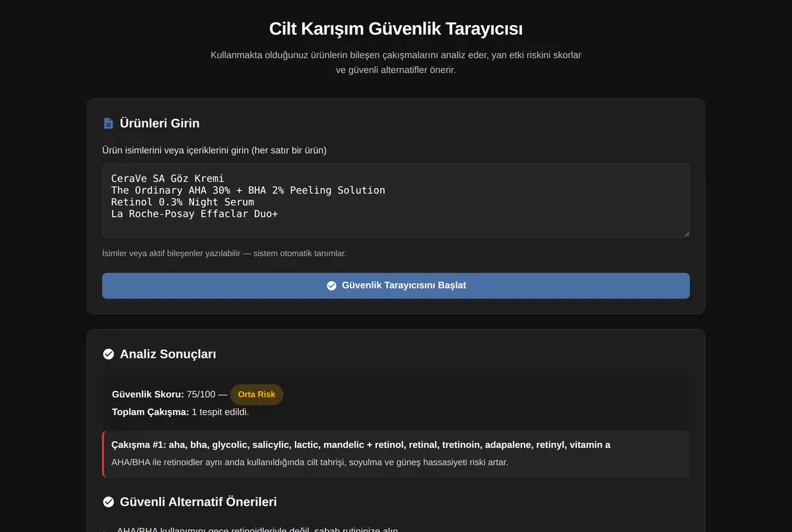Click the textarea resize handle corner
Viewport: 792px width, 532px height.
pyautogui.click(x=685, y=233)
